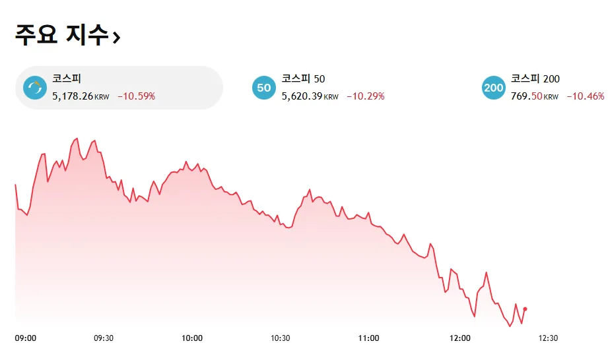Expand 주요 지수 via the chevron arrow
This screenshot has height=364, width=608.
116,38
